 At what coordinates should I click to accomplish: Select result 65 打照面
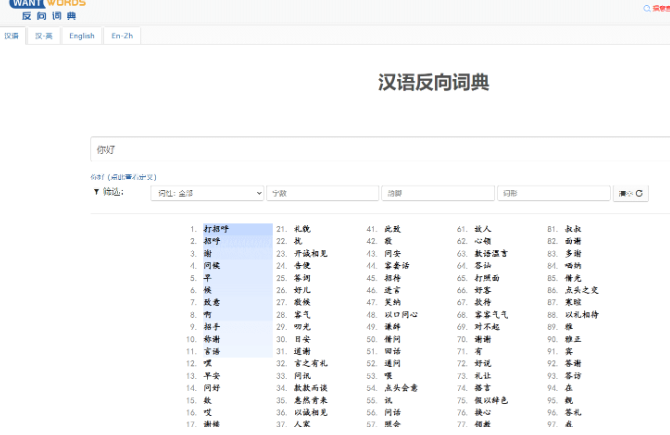(x=487, y=278)
